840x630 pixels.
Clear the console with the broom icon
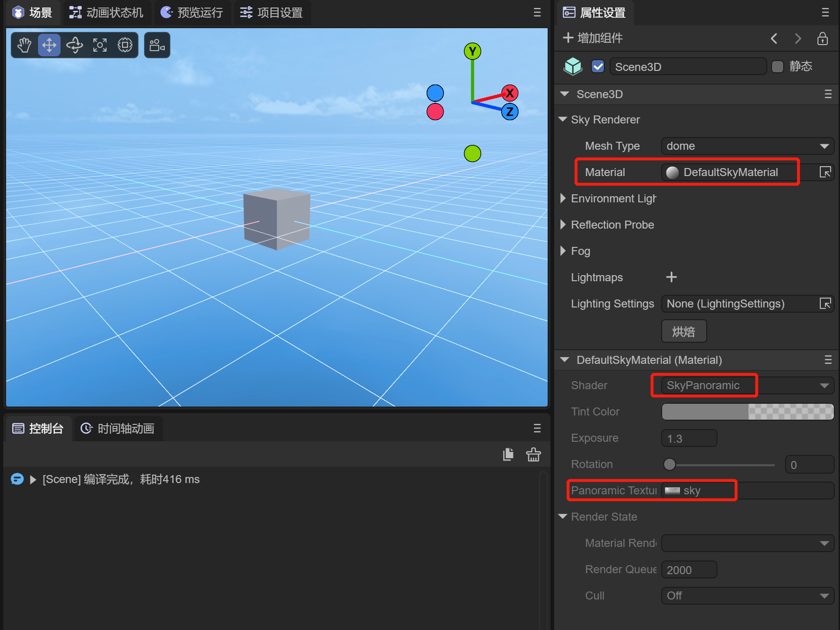[x=533, y=454]
